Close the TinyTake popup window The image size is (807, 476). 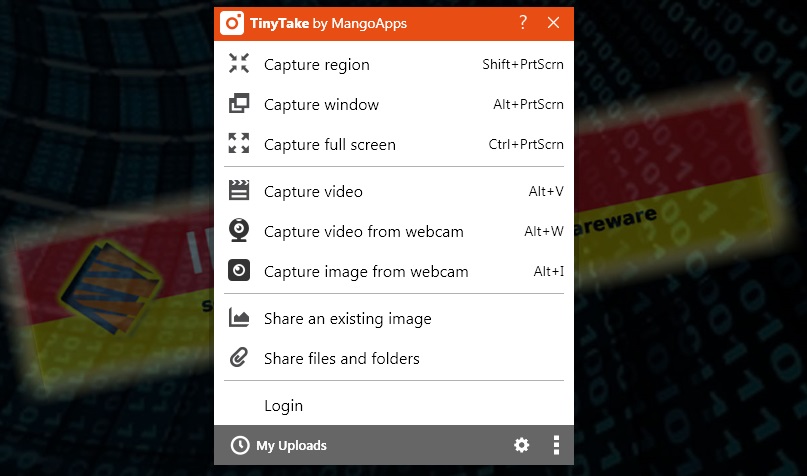coord(554,22)
